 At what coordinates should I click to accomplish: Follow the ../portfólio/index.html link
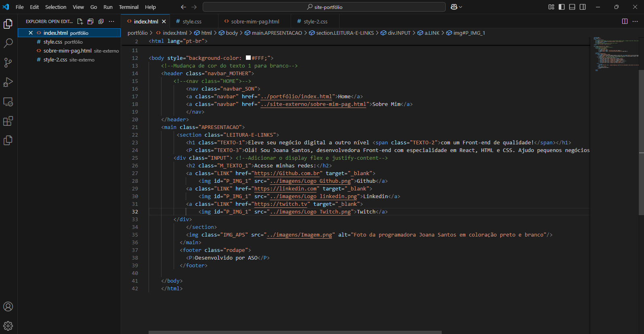tap(296, 96)
